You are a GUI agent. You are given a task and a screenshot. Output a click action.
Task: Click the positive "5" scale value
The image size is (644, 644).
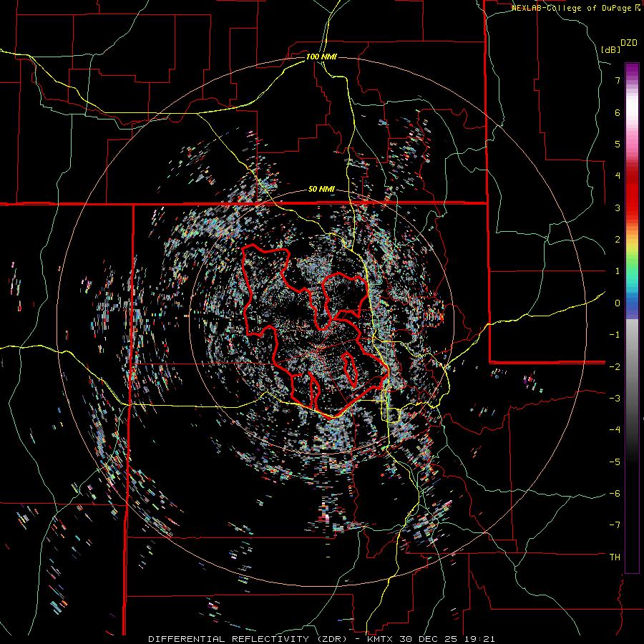coord(618,144)
